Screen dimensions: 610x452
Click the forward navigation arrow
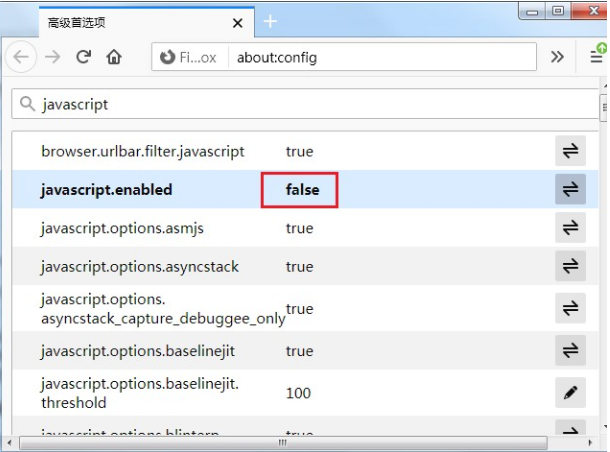point(53,57)
